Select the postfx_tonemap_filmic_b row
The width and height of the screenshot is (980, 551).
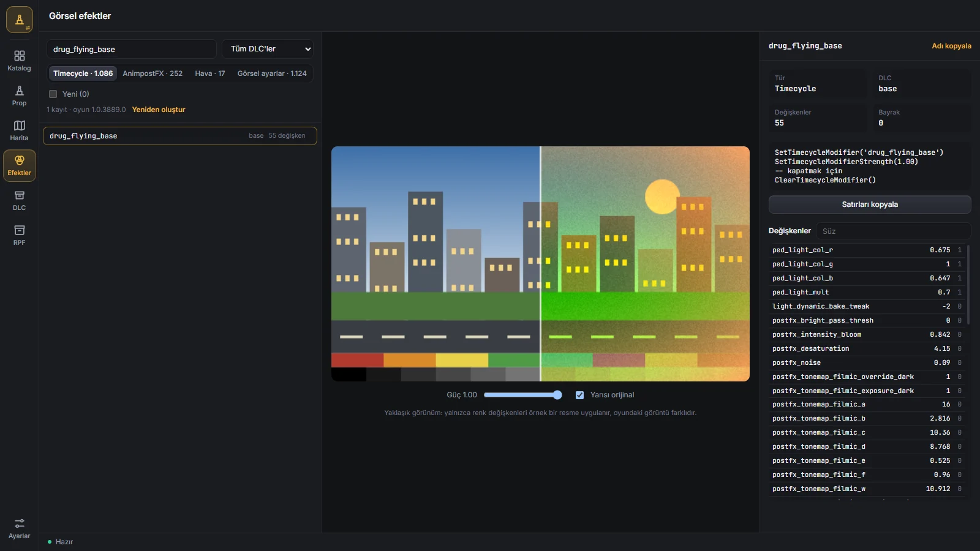click(867, 418)
